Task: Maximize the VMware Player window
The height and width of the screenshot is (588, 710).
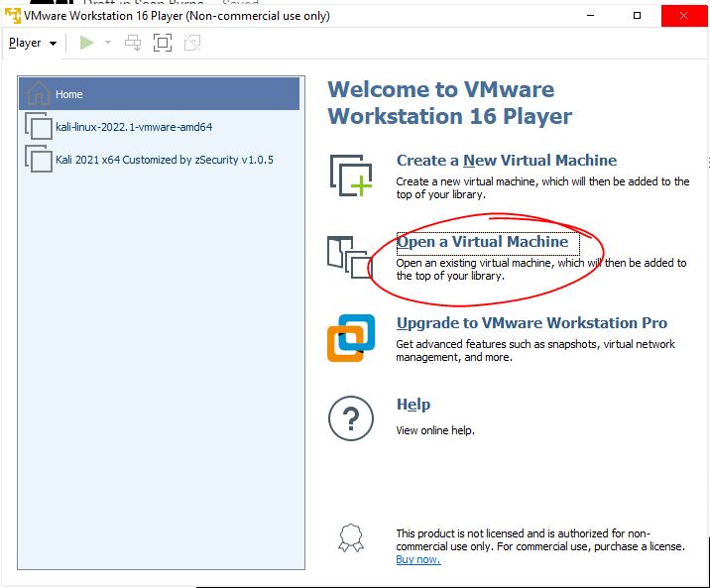Action: tap(637, 16)
